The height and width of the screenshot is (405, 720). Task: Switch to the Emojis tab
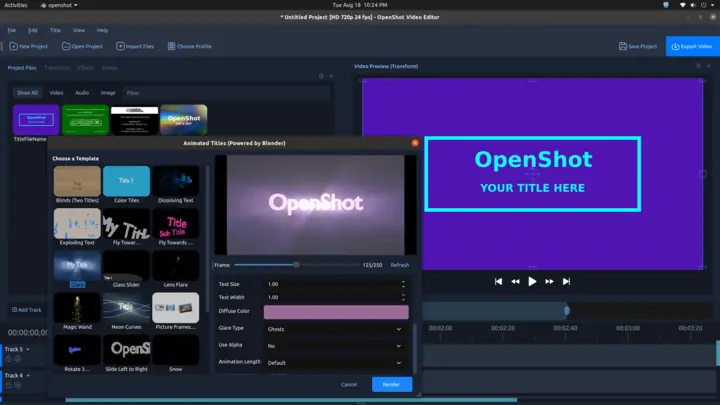click(109, 68)
